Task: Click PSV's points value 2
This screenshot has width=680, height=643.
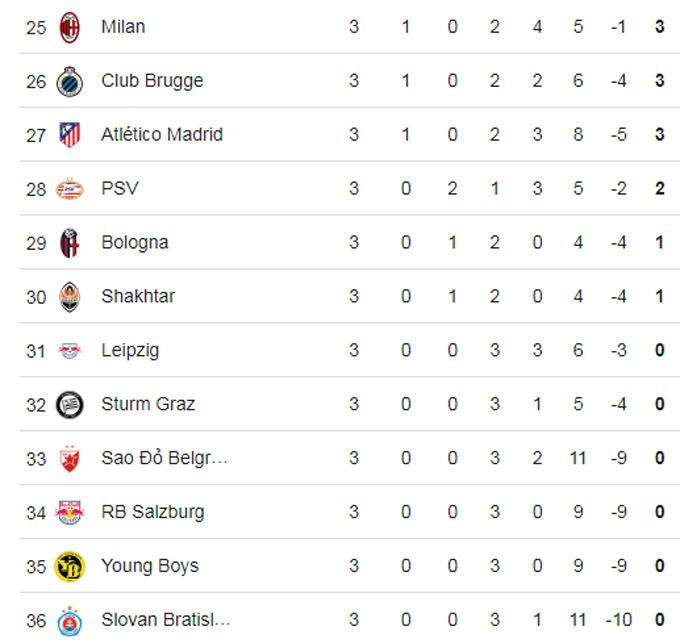Action: (660, 189)
